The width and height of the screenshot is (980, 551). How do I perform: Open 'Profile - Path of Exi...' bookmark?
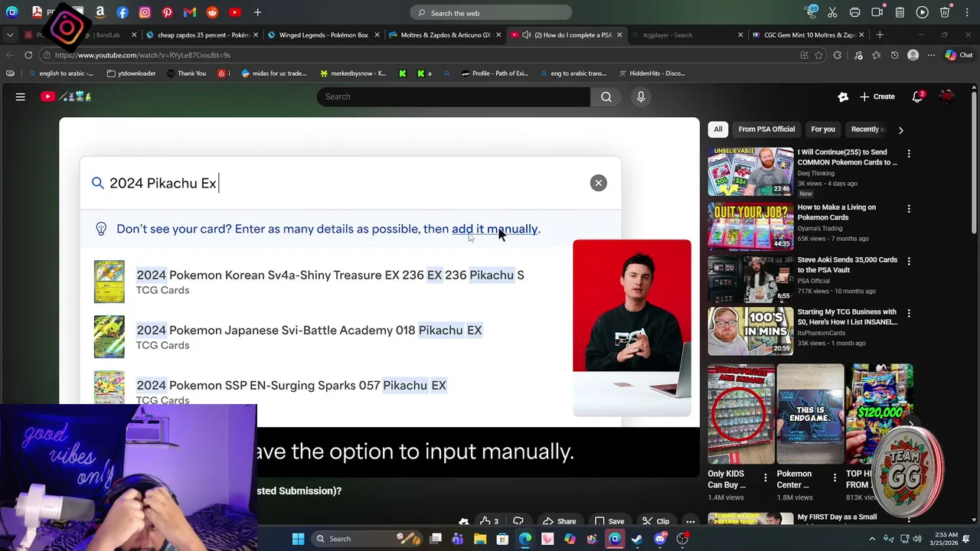(496, 73)
